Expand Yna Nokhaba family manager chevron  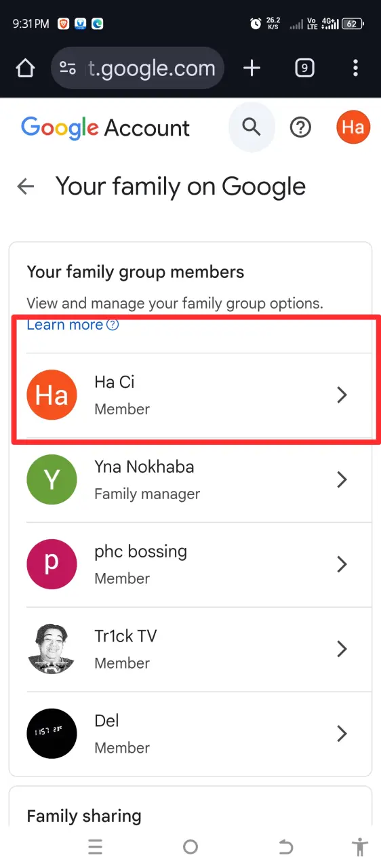point(342,480)
